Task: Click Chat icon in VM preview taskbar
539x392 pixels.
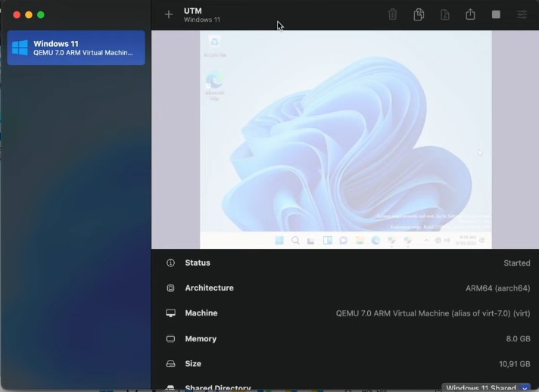Action: tap(343, 241)
